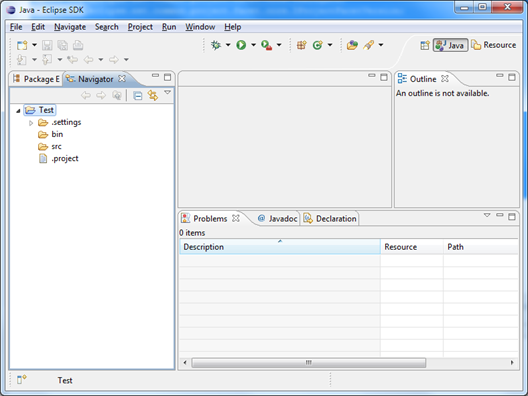This screenshot has width=528, height=396.
Task: Click the Previous Annotation toolbar icon
Action: (x=47, y=60)
